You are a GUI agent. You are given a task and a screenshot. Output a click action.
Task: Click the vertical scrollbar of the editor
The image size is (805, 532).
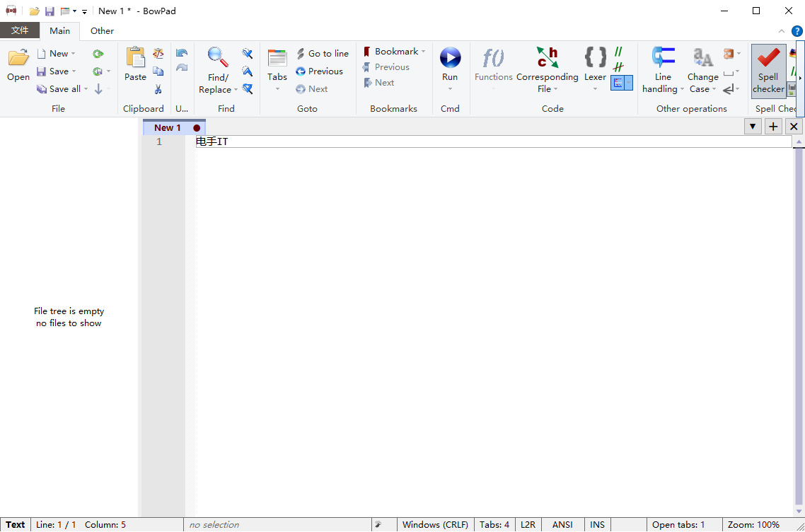(x=799, y=318)
